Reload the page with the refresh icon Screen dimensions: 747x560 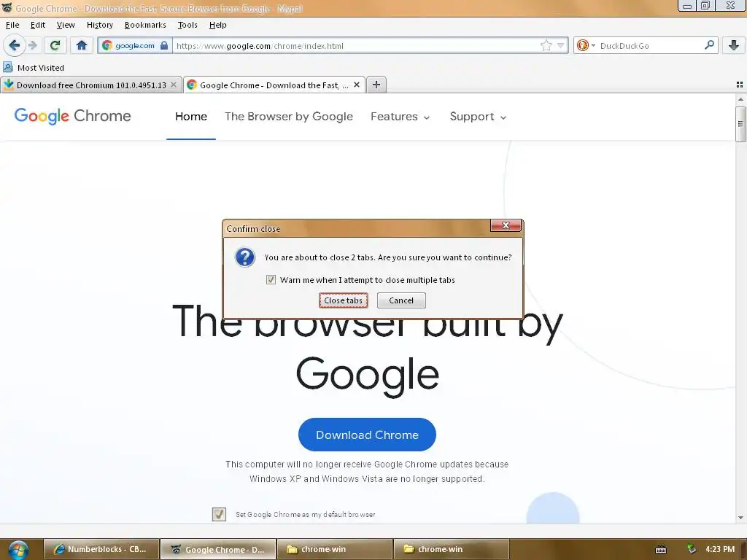(55, 45)
